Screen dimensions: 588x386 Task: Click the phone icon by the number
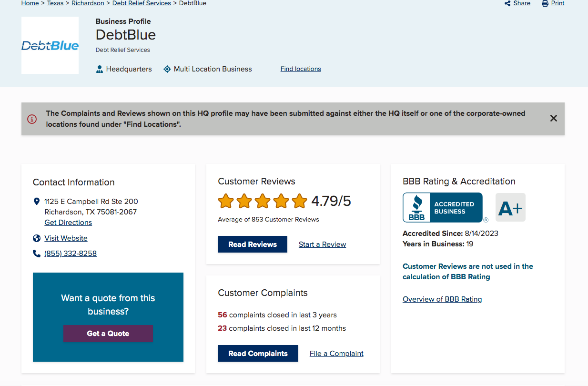[37, 254]
